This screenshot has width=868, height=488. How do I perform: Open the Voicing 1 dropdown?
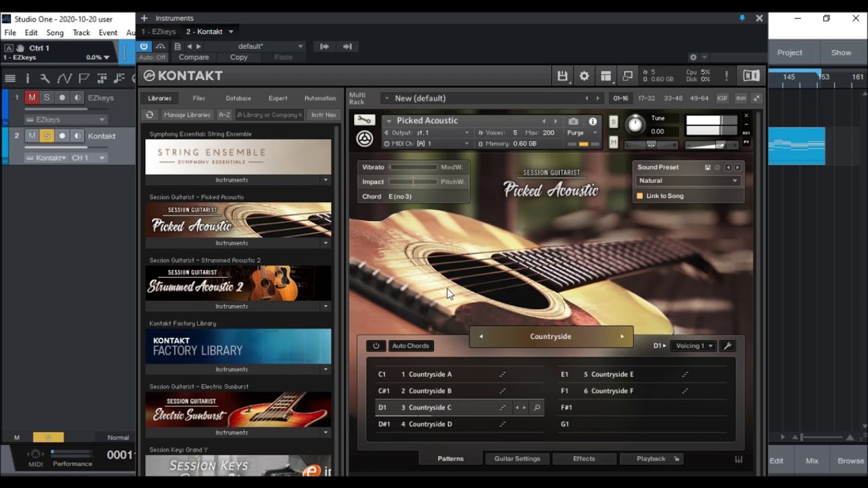(x=692, y=346)
